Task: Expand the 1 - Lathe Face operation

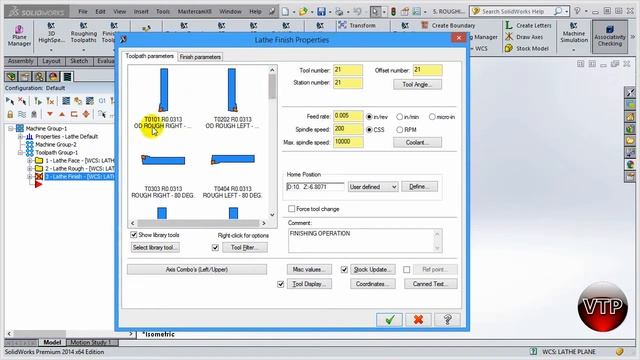Action: [x=29, y=160]
